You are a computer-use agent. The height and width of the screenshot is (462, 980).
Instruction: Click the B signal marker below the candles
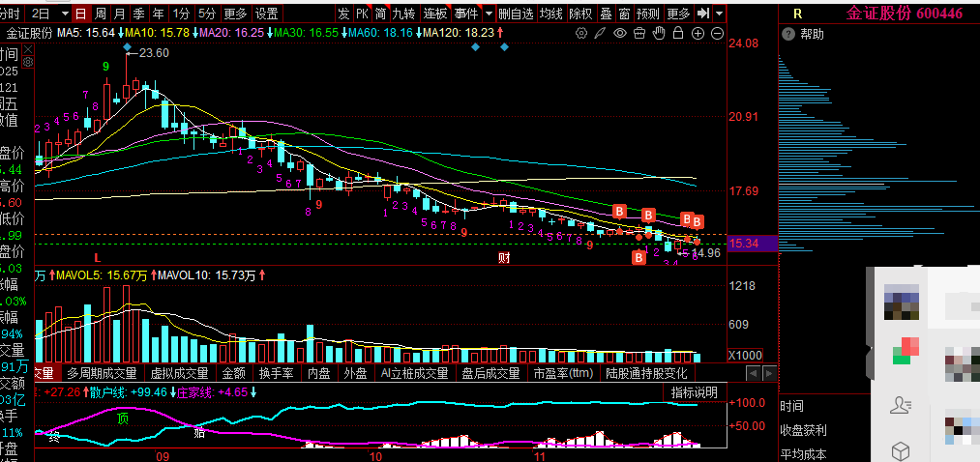638,257
